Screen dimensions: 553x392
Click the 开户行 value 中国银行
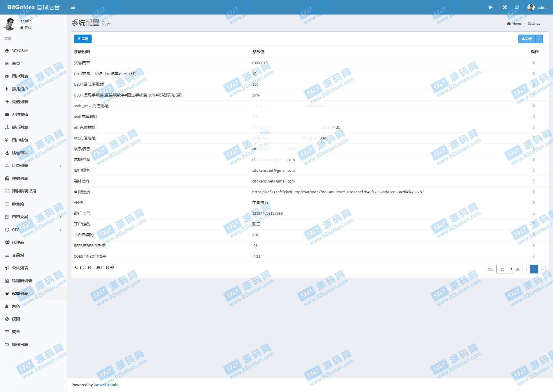[260, 203]
